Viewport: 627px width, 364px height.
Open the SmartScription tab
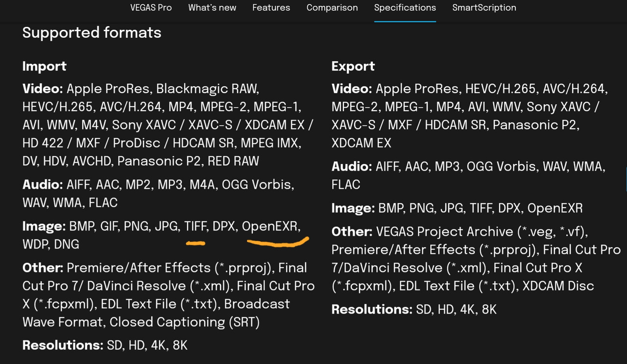484,8
